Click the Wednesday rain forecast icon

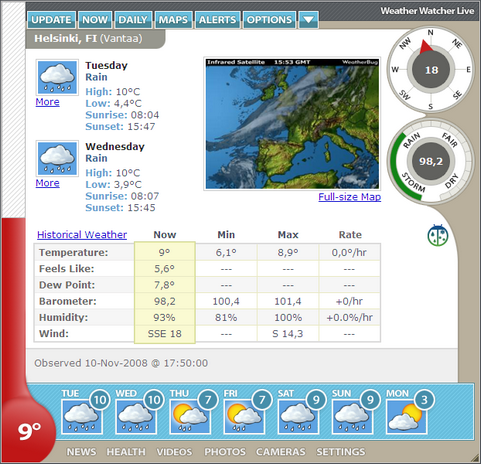pyautogui.click(x=57, y=158)
